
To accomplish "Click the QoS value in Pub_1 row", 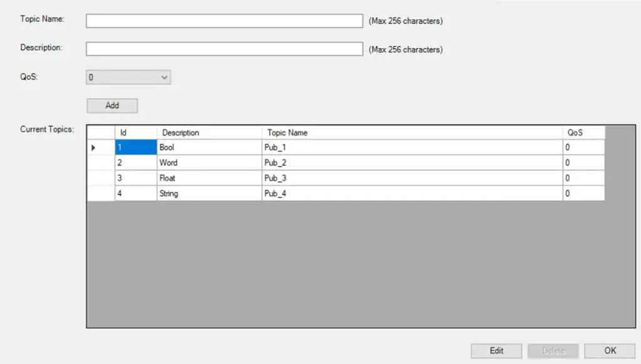I will (x=584, y=148).
